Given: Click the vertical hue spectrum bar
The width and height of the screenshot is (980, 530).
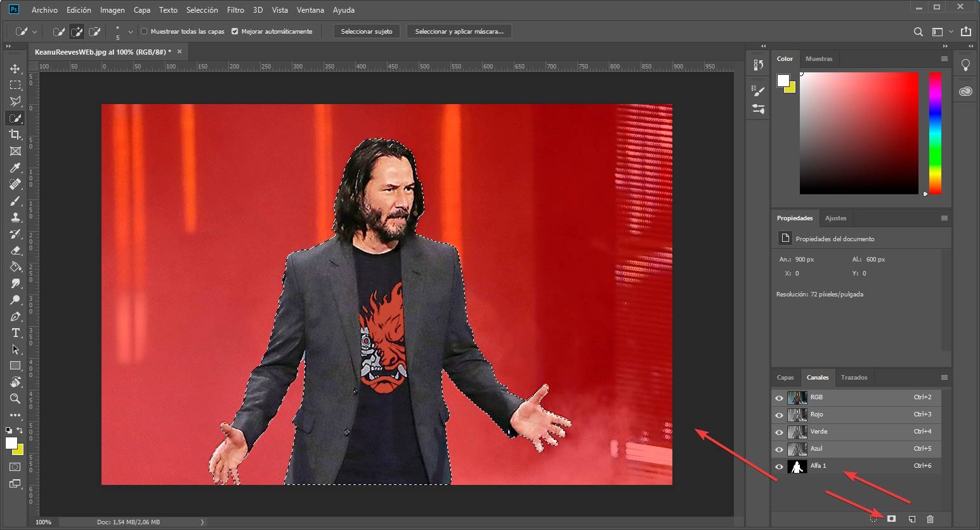Looking at the screenshot, I should tap(935, 133).
